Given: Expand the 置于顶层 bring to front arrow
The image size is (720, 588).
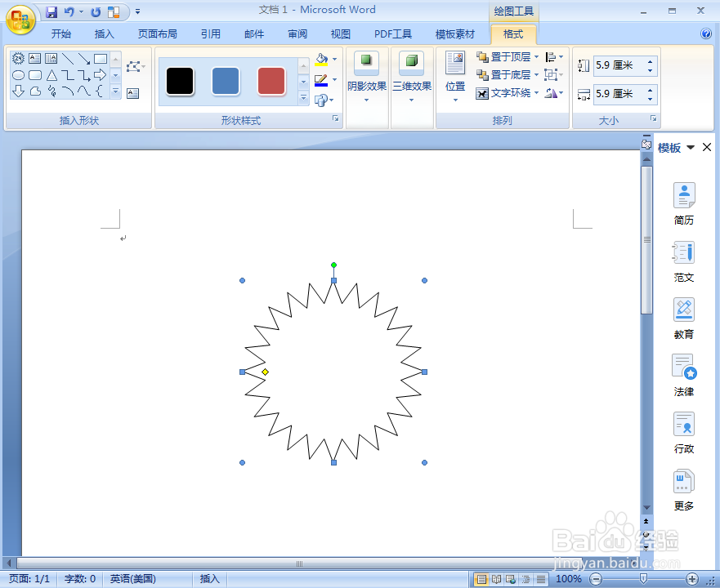Looking at the screenshot, I should (536, 57).
